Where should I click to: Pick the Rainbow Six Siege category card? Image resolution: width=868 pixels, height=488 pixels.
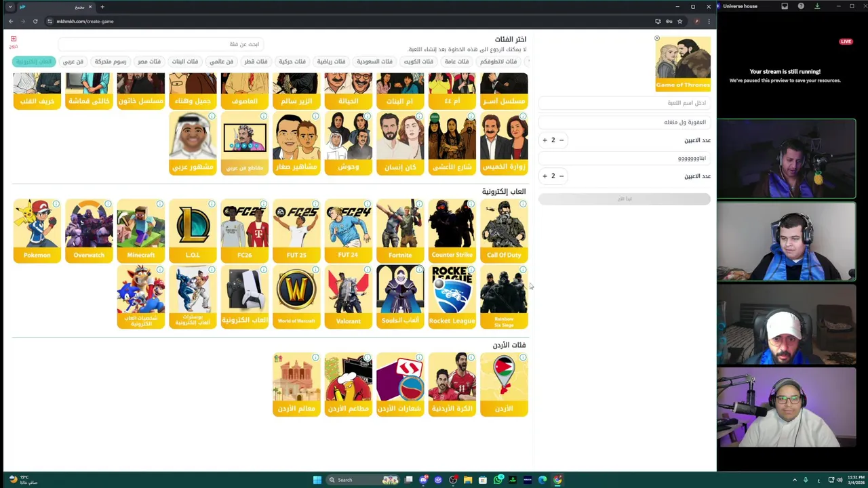(504, 296)
